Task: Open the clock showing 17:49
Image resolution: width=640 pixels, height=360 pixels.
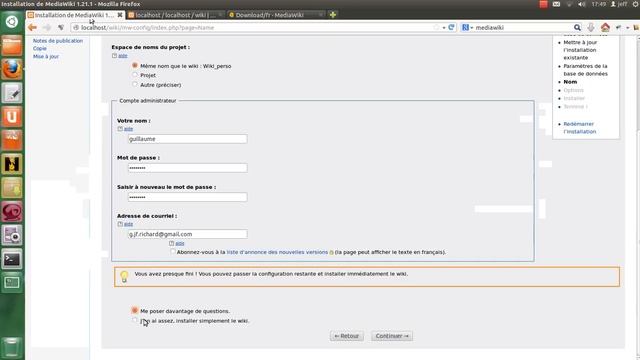Action: pyautogui.click(x=598, y=4)
